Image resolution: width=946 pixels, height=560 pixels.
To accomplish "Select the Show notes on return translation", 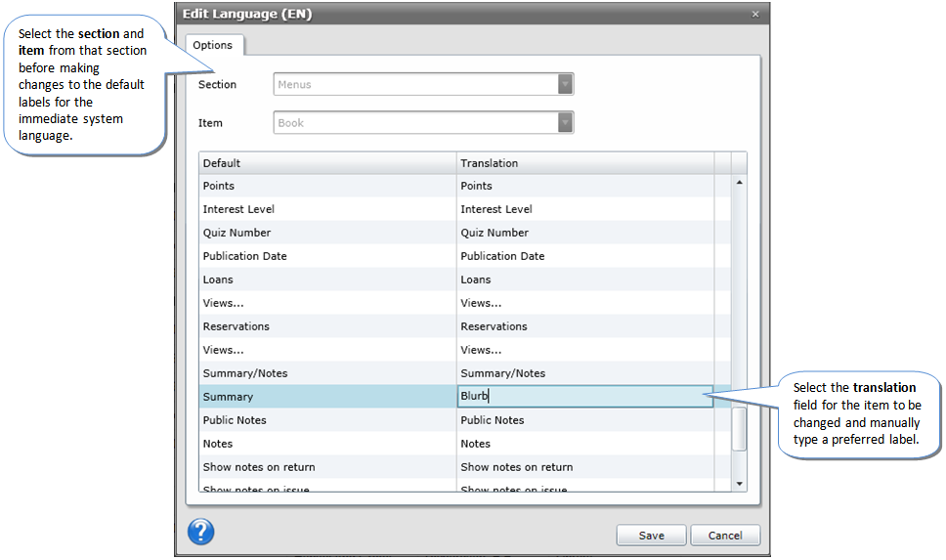I will click(584, 467).
